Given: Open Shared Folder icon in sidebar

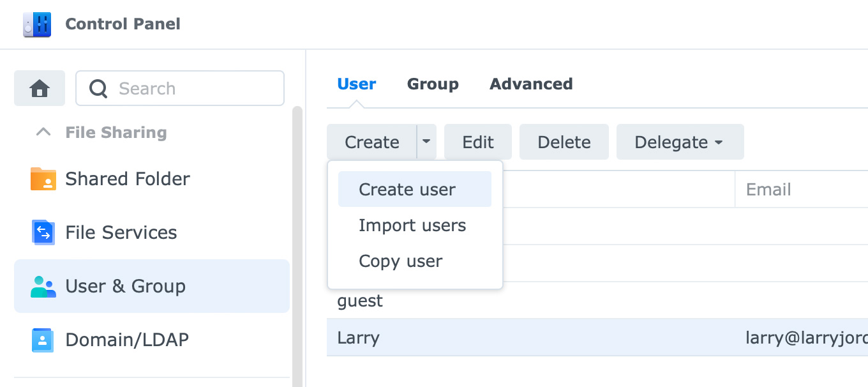Looking at the screenshot, I should [43, 179].
